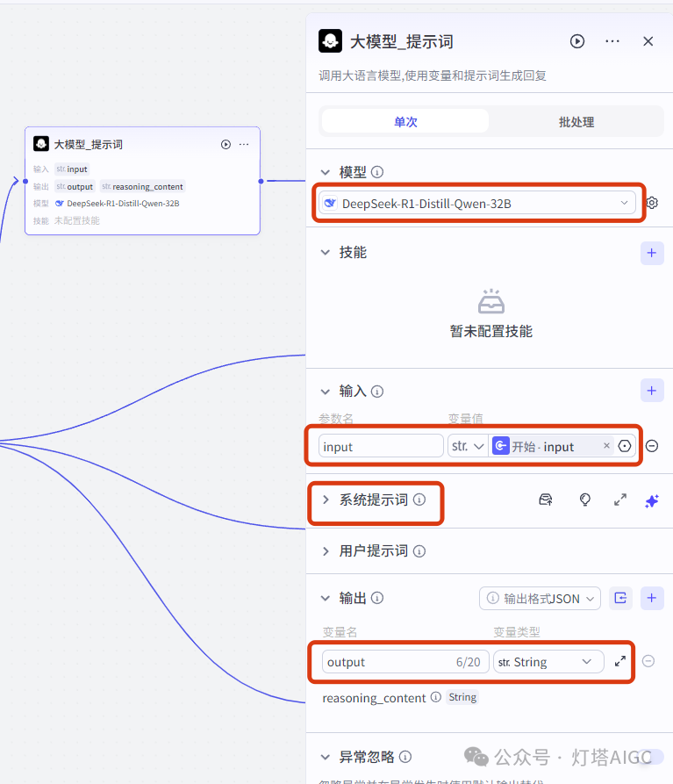Collapse the 模型 section
Screen dimensions: 673x784
pos(326,172)
